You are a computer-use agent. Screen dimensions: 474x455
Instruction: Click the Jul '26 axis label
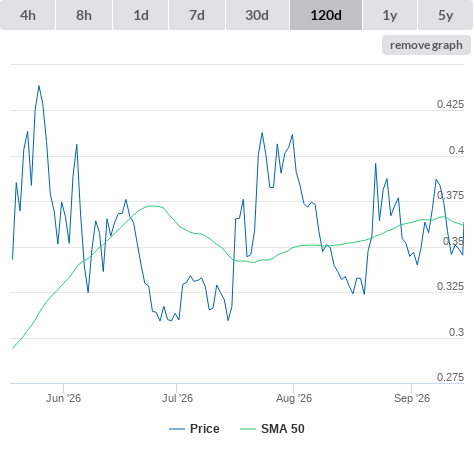(x=177, y=398)
